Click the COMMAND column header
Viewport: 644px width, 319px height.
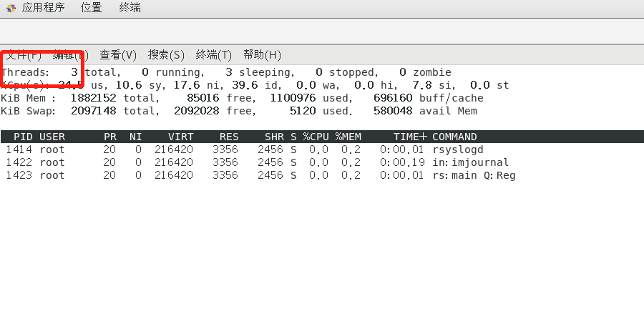(454, 137)
